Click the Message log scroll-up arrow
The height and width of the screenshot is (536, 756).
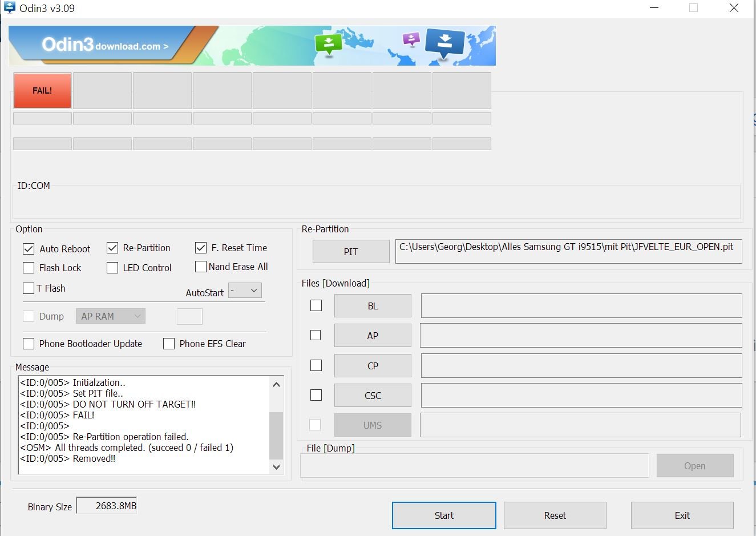tap(277, 385)
